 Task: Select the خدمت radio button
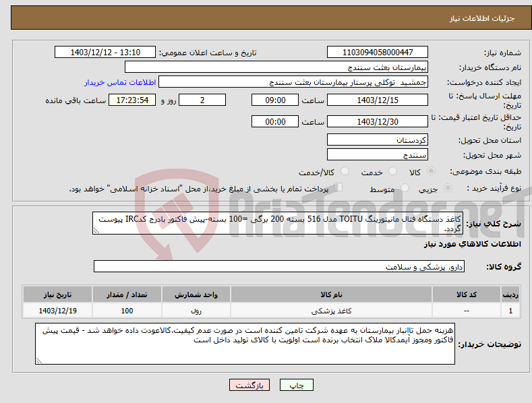coord(392,171)
